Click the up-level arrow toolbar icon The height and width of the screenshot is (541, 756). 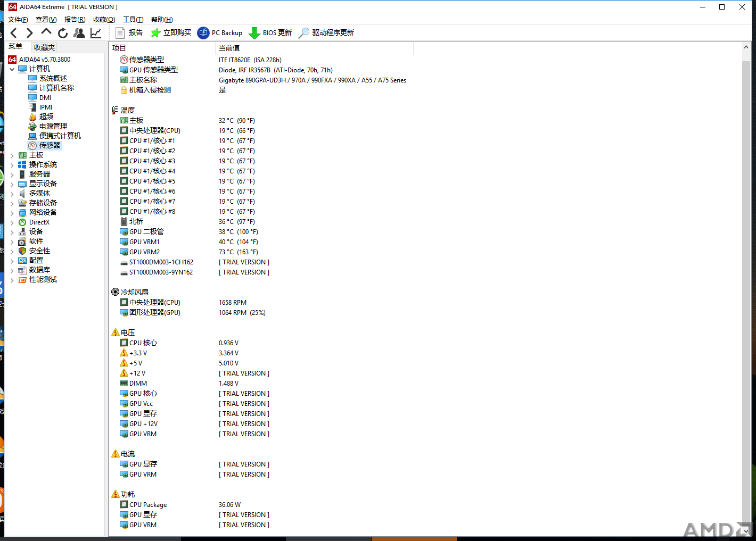pyautogui.click(x=46, y=32)
